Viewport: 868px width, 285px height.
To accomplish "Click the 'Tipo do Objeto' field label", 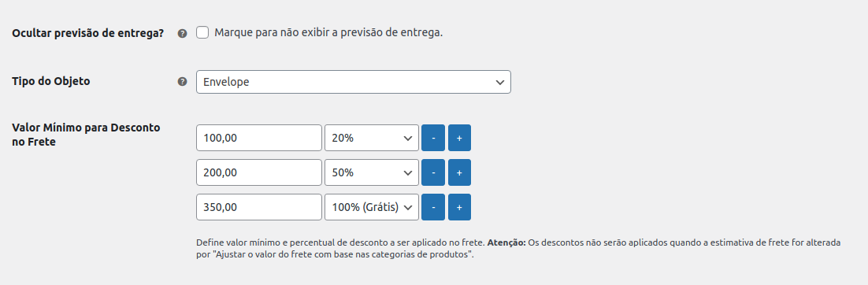I will pos(51,81).
